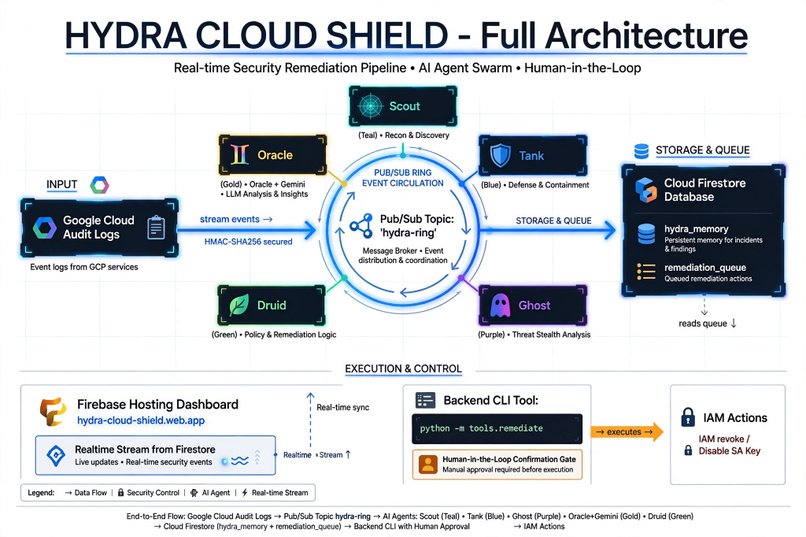Viewport: 806px width, 537px height.
Task: Select the Tank agent box
Action: tap(533, 155)
